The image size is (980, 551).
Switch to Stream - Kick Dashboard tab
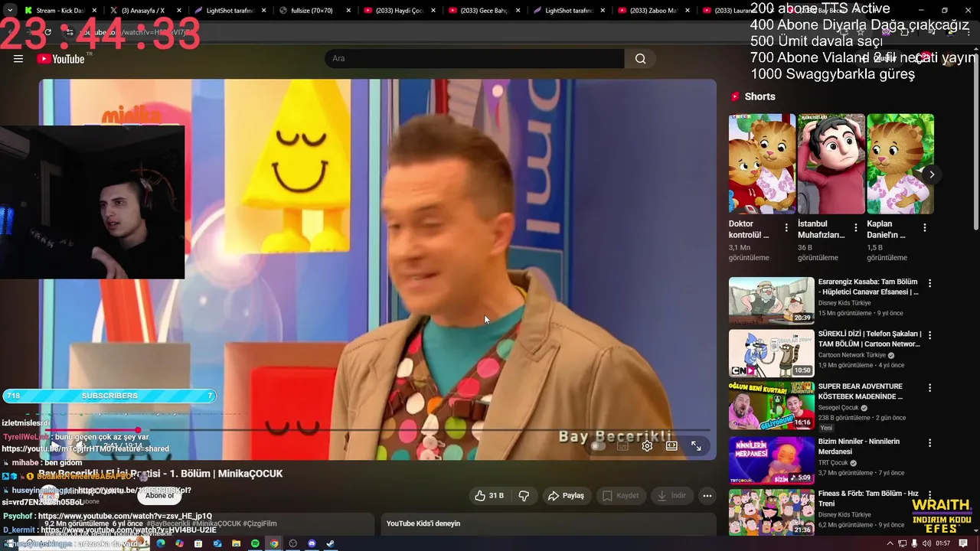[60, 11]
